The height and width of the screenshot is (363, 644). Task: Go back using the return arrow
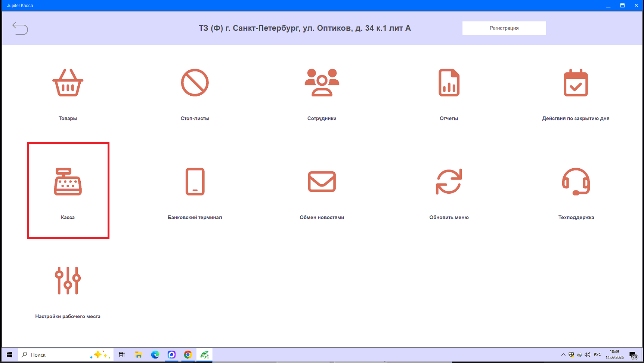pyautogui.click(x=20, y=28)
